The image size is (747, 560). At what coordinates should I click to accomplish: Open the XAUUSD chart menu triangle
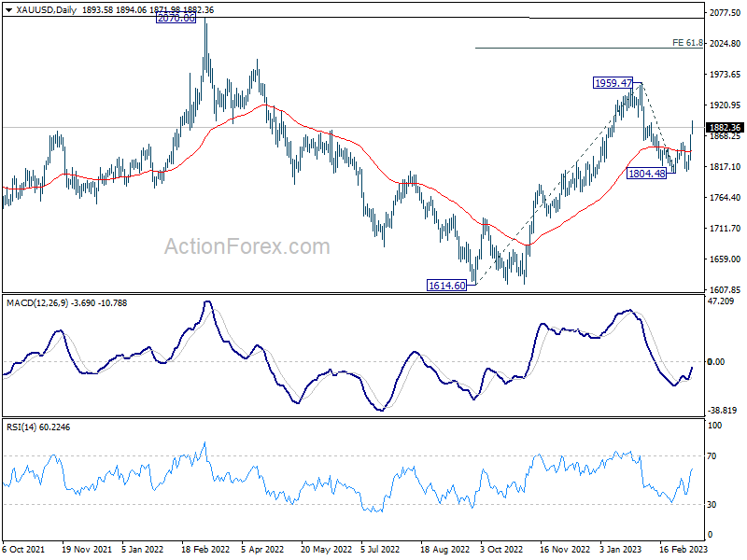(x=8, y=10)
